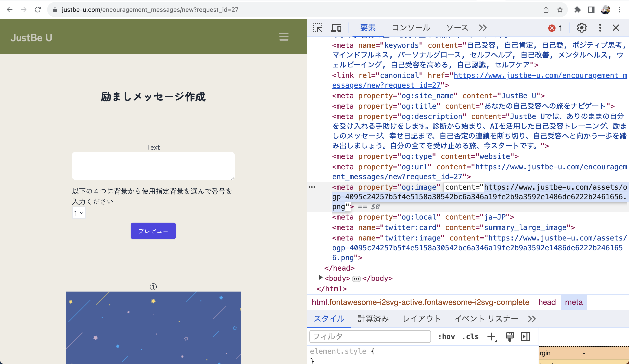This screenshot has height=364, width=629.
Task: Open the profile avatar menu
Action: (605, 10)
